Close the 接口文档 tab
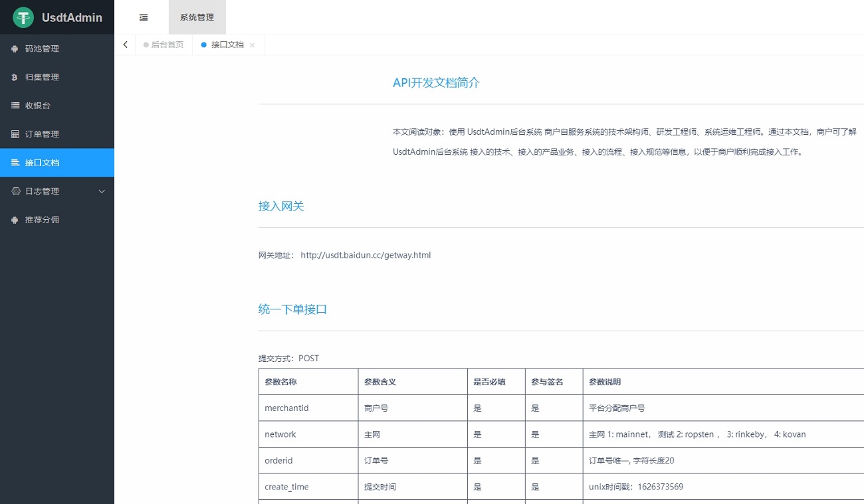Viewport: 864px width, 504px height. click(x=251, y=44)
